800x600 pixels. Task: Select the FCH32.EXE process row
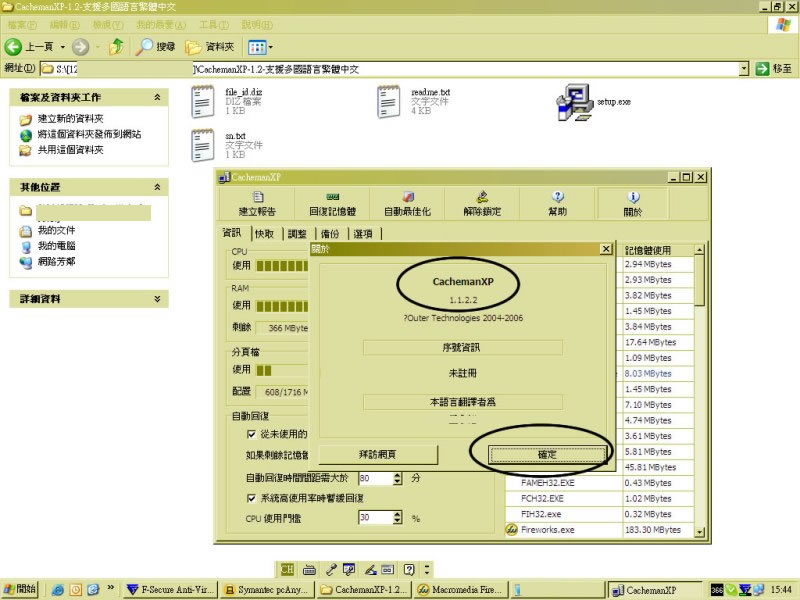point(599,498)
